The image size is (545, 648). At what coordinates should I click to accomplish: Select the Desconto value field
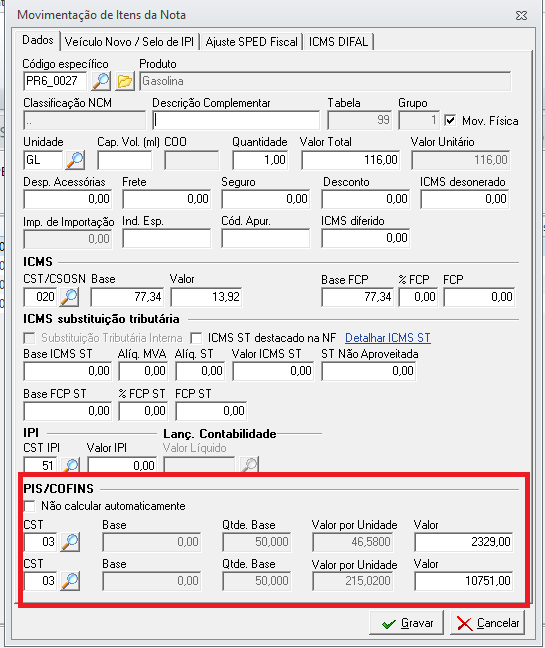click(366, 199)
